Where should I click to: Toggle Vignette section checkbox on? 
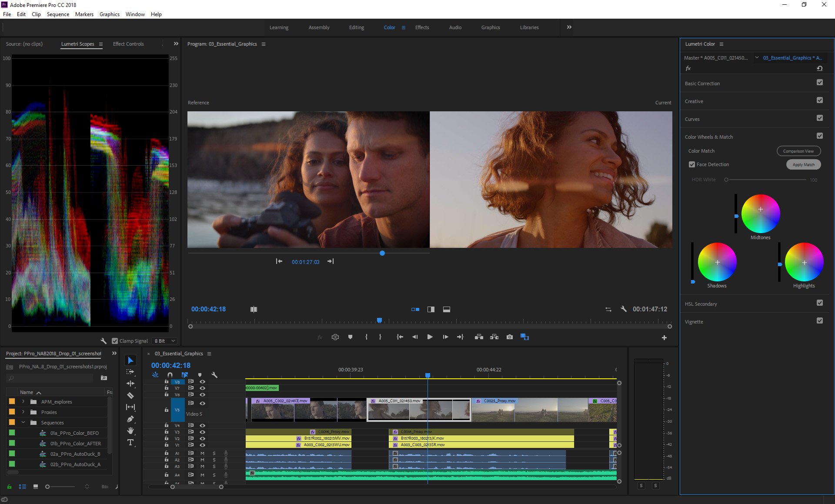pos(822,321)
